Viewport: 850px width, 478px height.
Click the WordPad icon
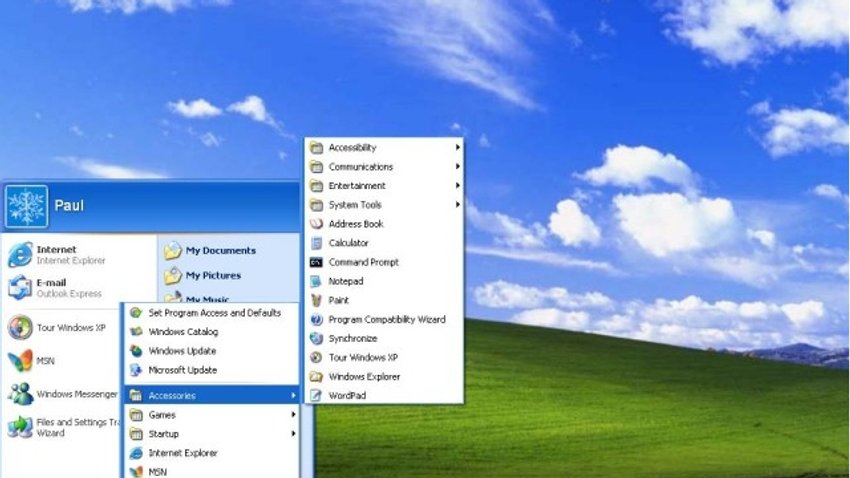pyautogui.click(x=316, y=396)
